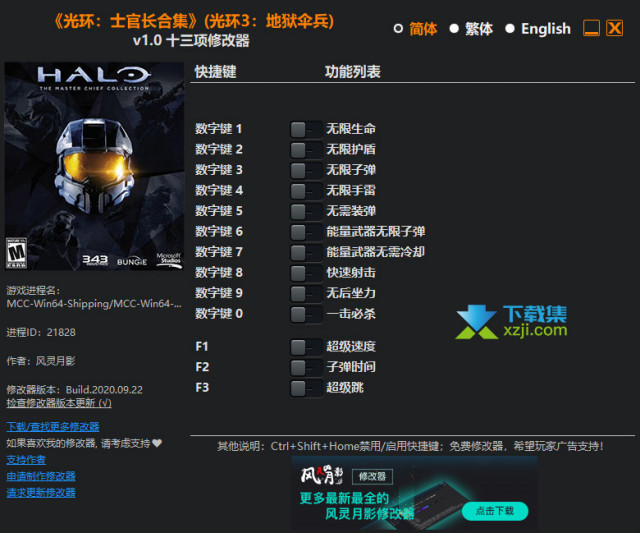640x533 pixels.
Task: Click the 修改器 tag in the banner
Action: coord(372,477)
